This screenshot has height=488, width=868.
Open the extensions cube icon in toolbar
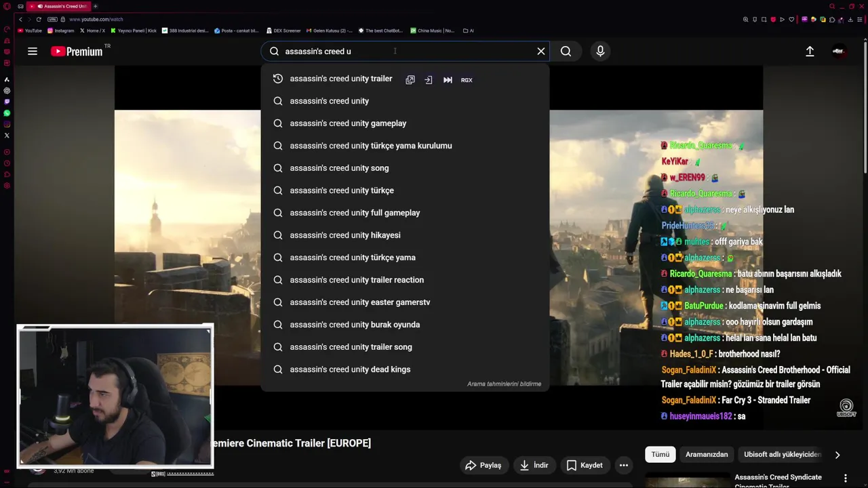832,20
